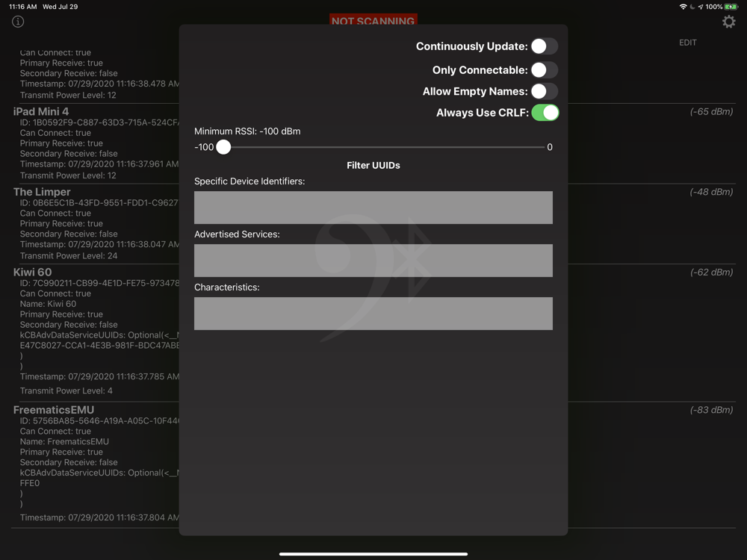Tap the EDIT button

[x=687, y=43]
